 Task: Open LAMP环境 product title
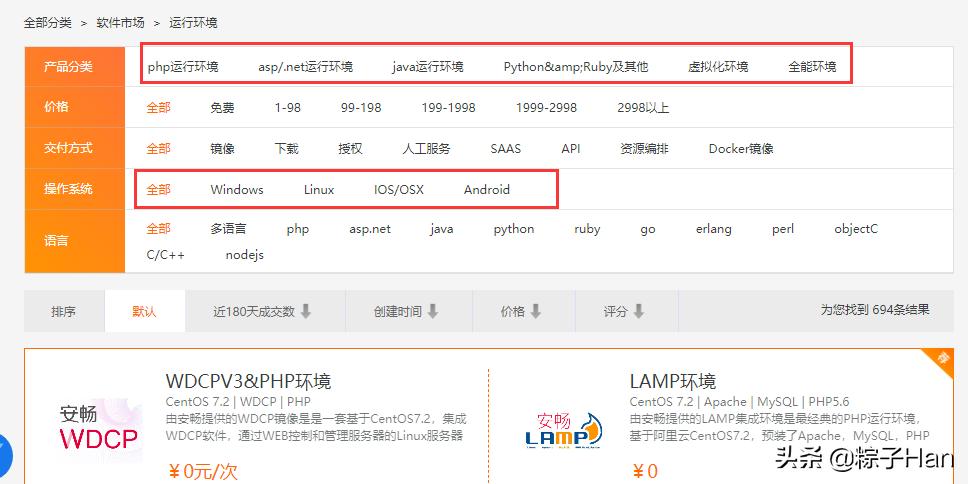[x=673, y=380]
